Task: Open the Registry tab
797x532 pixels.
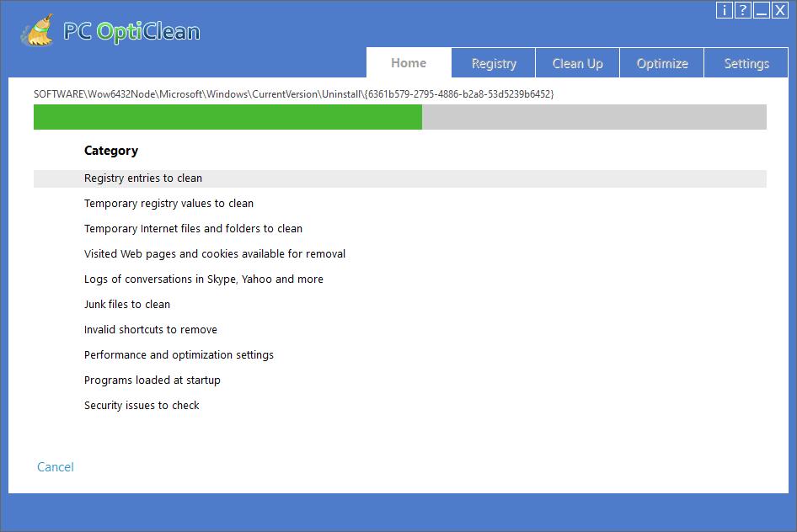Action: tap(494, 64)
